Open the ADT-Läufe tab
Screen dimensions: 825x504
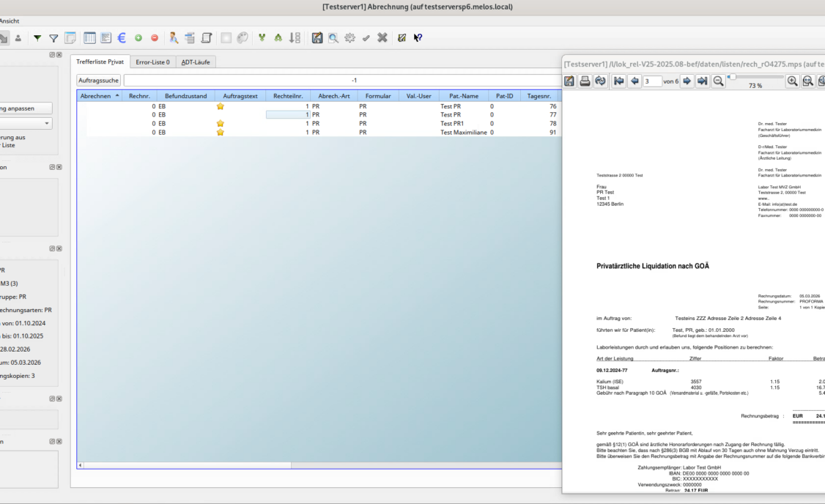196,62
